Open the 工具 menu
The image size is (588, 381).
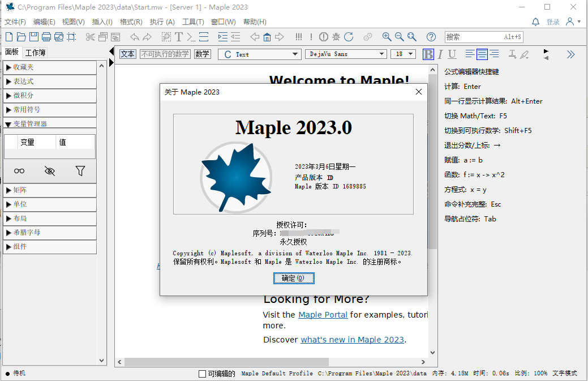[x=193, y=22]
